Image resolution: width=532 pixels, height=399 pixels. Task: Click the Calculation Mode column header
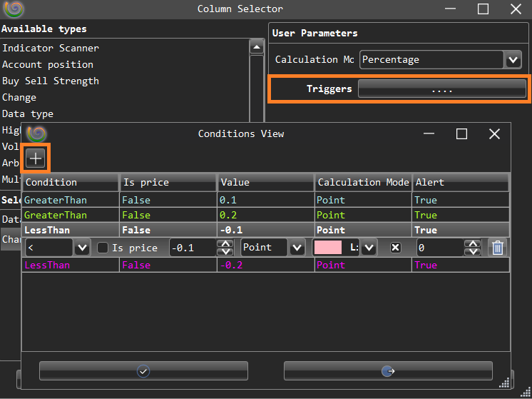point(364,182)
